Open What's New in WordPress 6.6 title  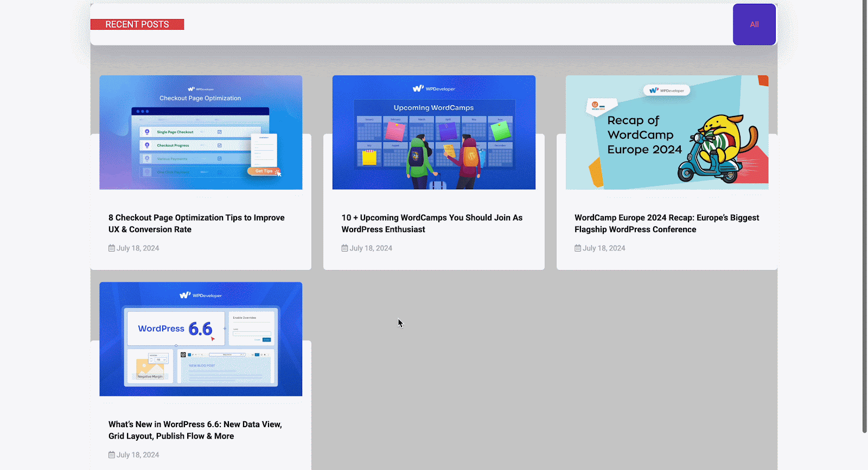point(195,430)
